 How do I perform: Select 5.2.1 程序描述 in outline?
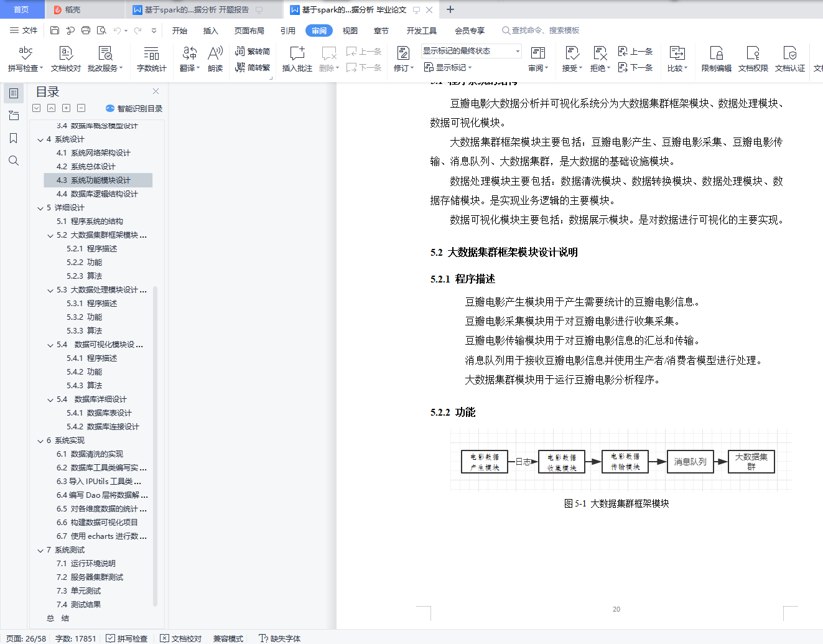(92, 249)
